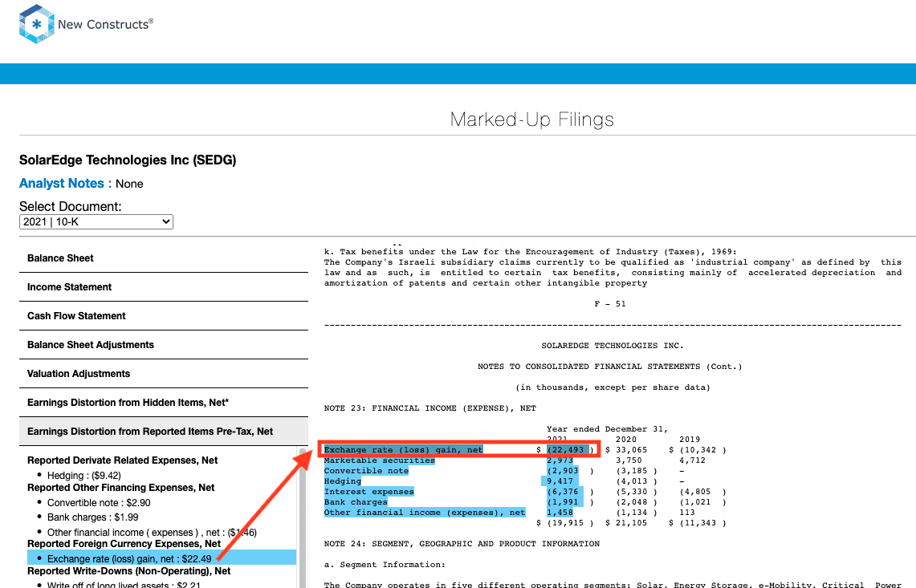Image resolution: width=916 pixels, height=588 pixels.
Task: Select the Hedging : ($9.42) item
Action: point(84,476)
